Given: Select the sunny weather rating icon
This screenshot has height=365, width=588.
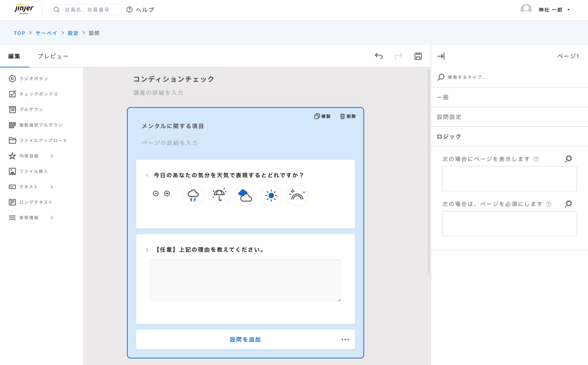Looking at the screenshot, I should tap(271, 195).
